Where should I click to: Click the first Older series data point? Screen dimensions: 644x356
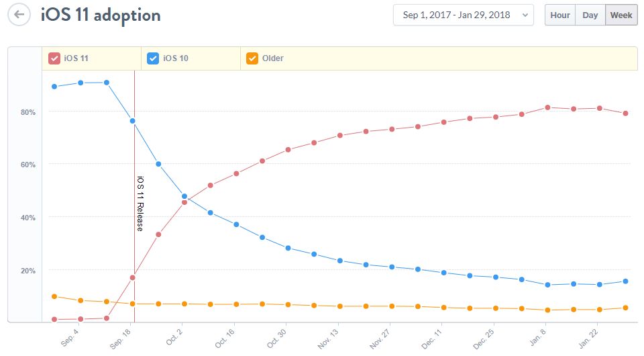pos(54,296)
